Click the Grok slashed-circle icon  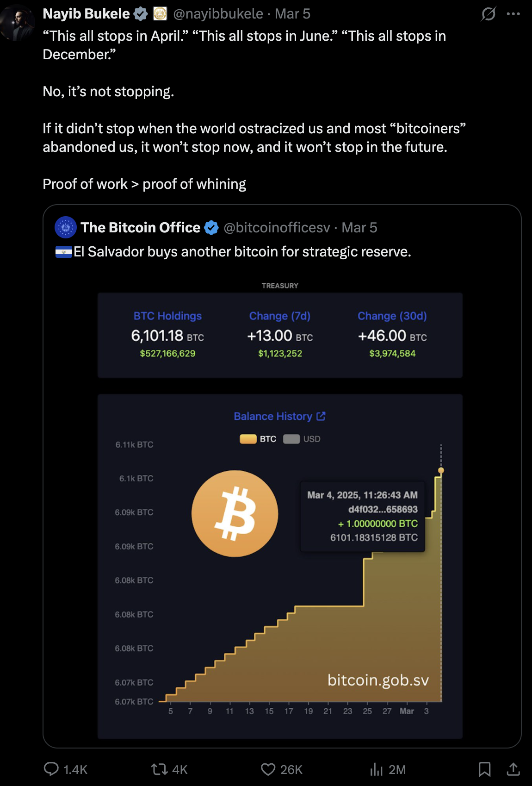[489, 14]
